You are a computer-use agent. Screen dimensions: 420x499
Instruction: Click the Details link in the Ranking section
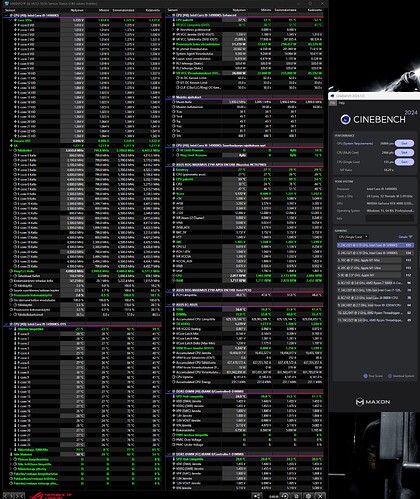coord(405,237)
